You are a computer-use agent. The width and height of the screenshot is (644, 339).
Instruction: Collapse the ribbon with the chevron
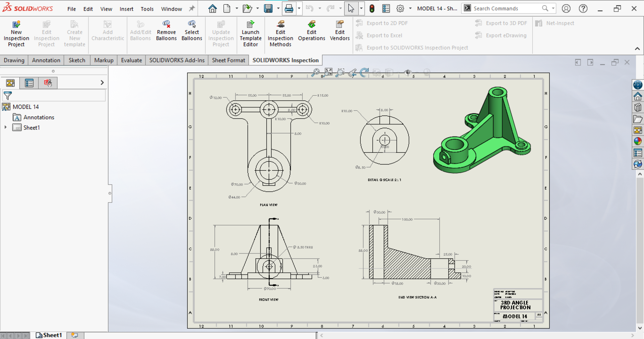(638, 49)
